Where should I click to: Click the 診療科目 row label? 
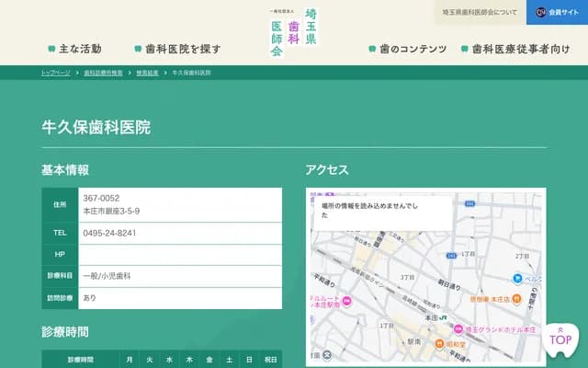(x=60, y=276)
